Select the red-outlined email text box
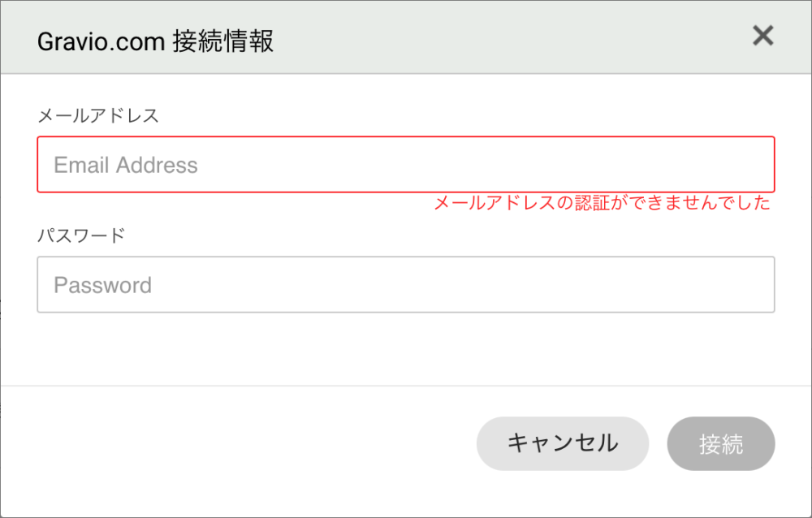This screenshot has width=812, height=518. click(406, 165)
